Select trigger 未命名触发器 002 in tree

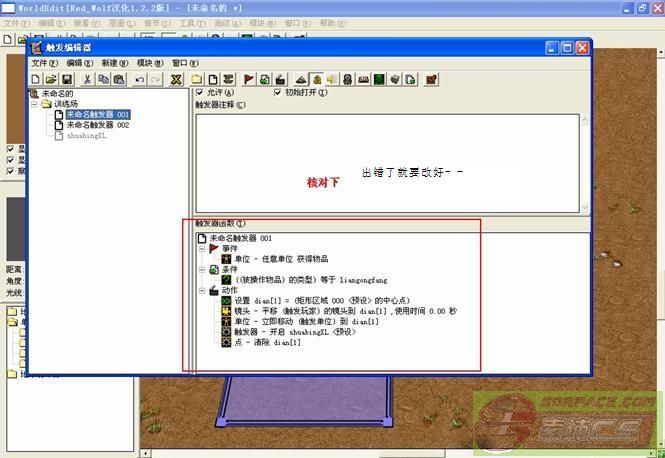[97, 125]
